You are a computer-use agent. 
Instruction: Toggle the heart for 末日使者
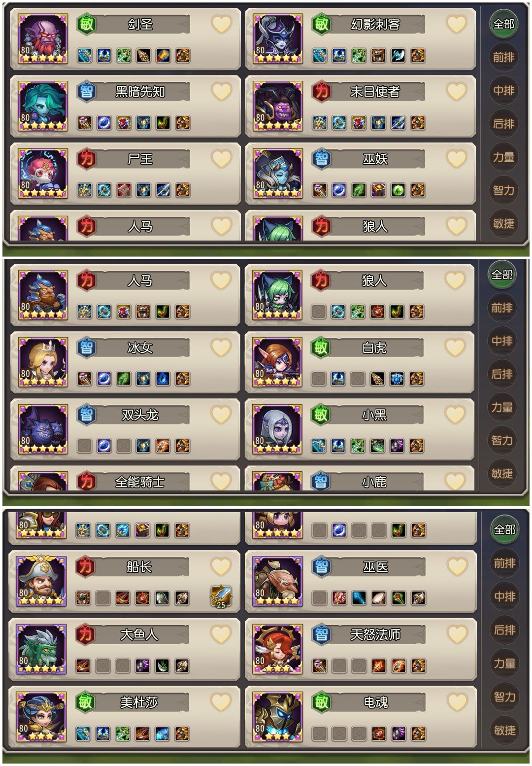pos(456,91)
